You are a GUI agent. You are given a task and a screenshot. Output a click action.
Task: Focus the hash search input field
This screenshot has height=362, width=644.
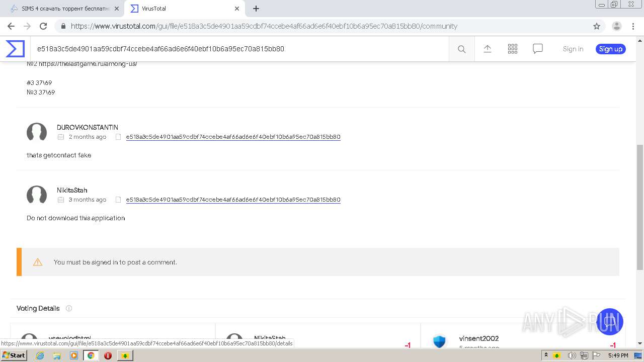click(239, 49)
